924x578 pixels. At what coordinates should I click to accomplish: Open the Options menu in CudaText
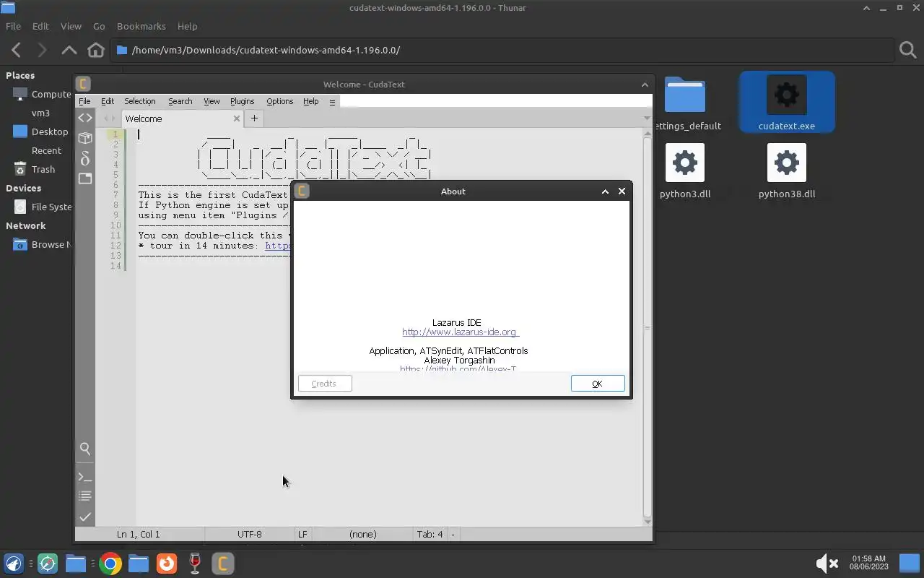(279, 101)
